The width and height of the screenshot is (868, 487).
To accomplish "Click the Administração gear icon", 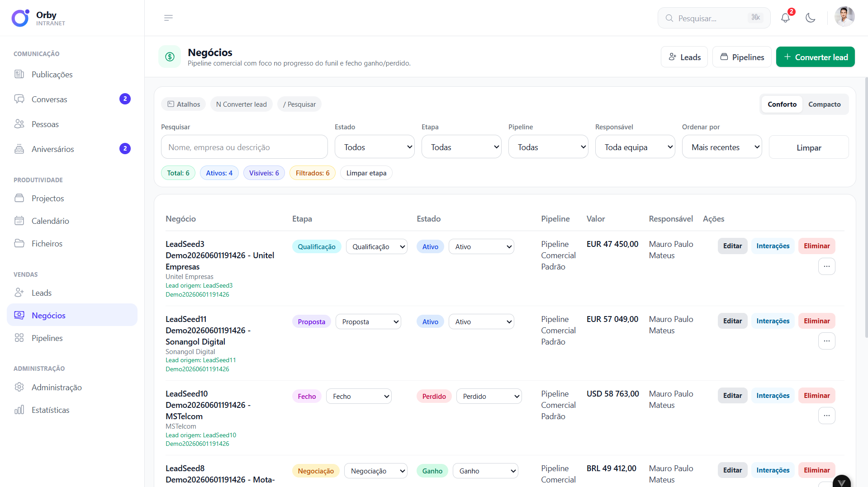I will tap(19, 387).
